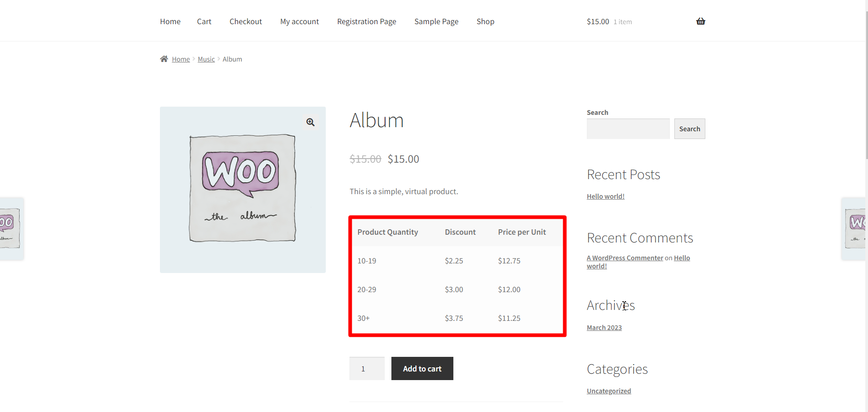
Task: Follow the Music breadcrumb link
Action: click(x=206, y=59)
